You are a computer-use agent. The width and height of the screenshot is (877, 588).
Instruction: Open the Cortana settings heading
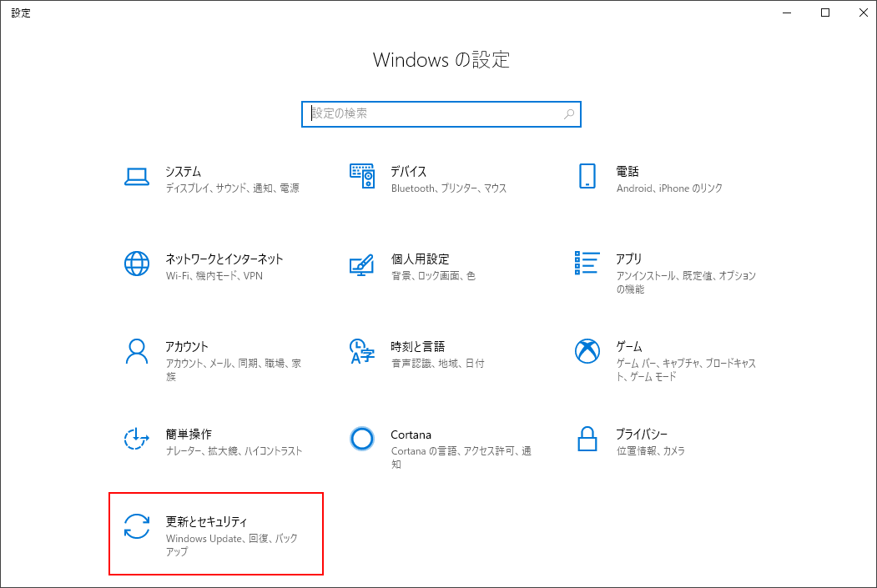tap(411, 435)
